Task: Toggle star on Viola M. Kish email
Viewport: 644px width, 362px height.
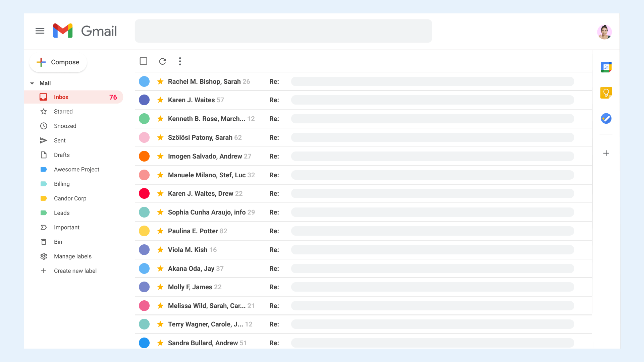Action: [x=160, y=250]
